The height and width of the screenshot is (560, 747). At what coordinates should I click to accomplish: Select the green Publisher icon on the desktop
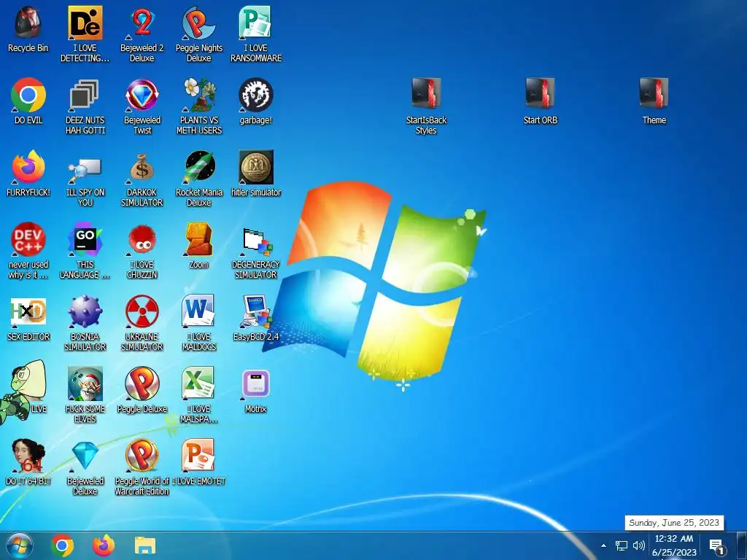coord(255,23)
